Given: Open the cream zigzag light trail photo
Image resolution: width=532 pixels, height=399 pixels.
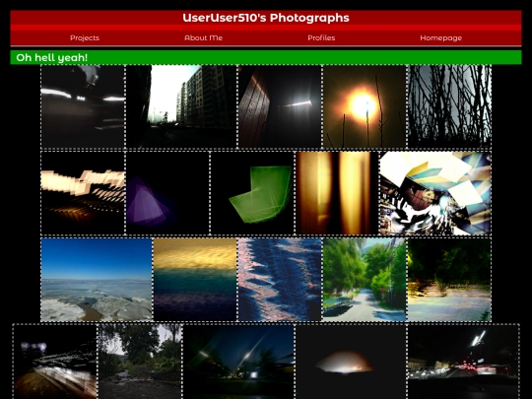Looking at the screenshot, I should [x=83, y=193].
